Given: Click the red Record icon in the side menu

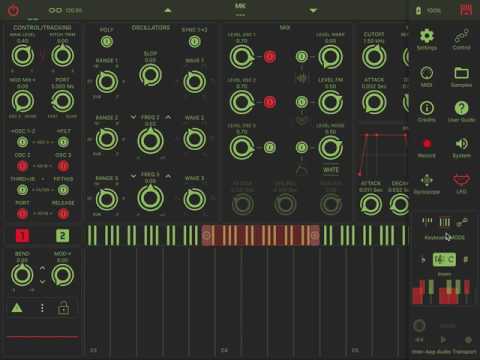Looking at the screenshot, I should pos(427,144).
